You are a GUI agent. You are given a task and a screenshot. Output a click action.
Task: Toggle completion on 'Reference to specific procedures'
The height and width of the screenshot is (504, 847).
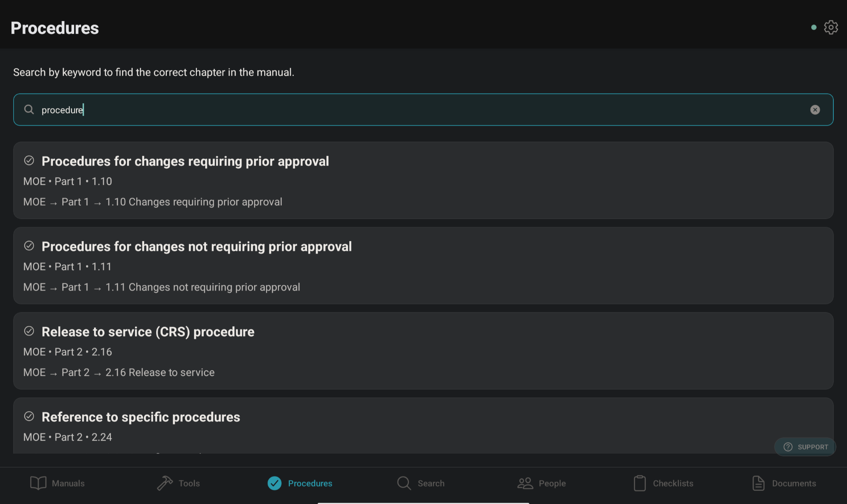(x=29, y=416)
